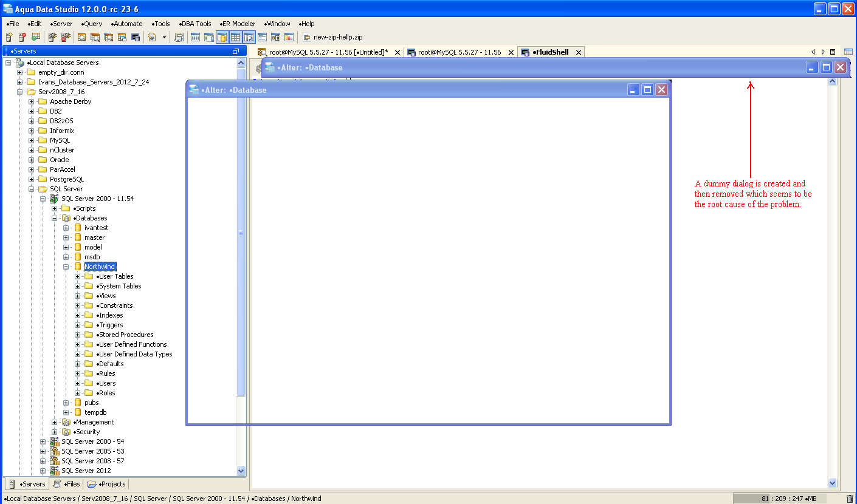Click the msdb database cylinder icon
The image size is (857, 504).
coord(78,257)
